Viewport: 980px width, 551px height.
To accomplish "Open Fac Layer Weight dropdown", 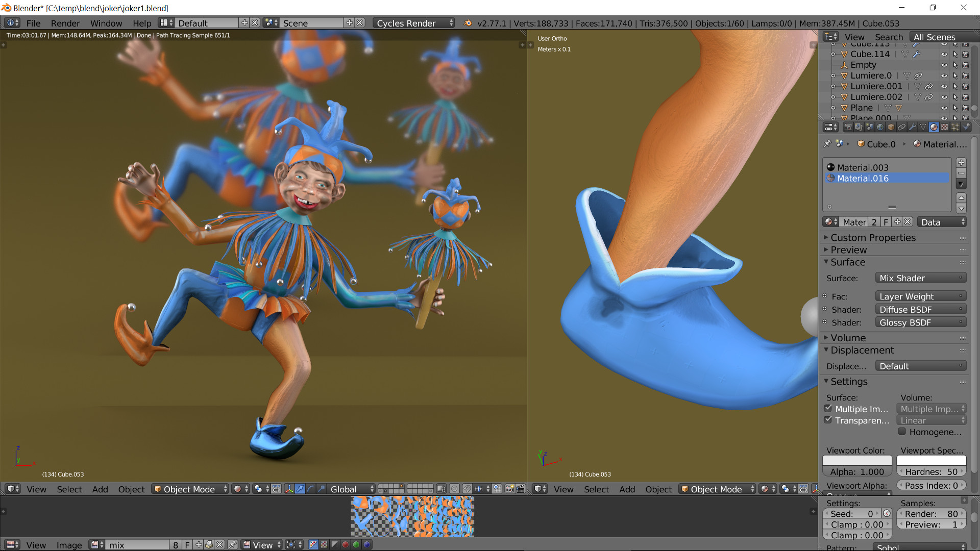I will coord(920,296).
